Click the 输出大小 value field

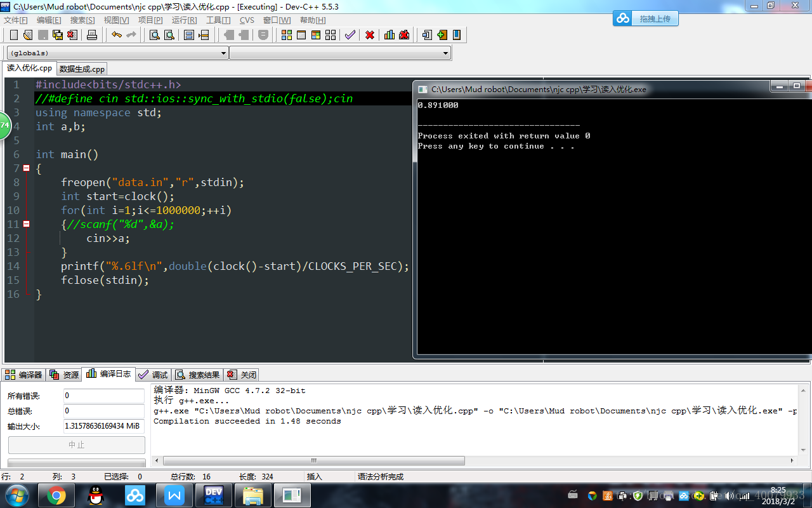click(x=104, y=426)
